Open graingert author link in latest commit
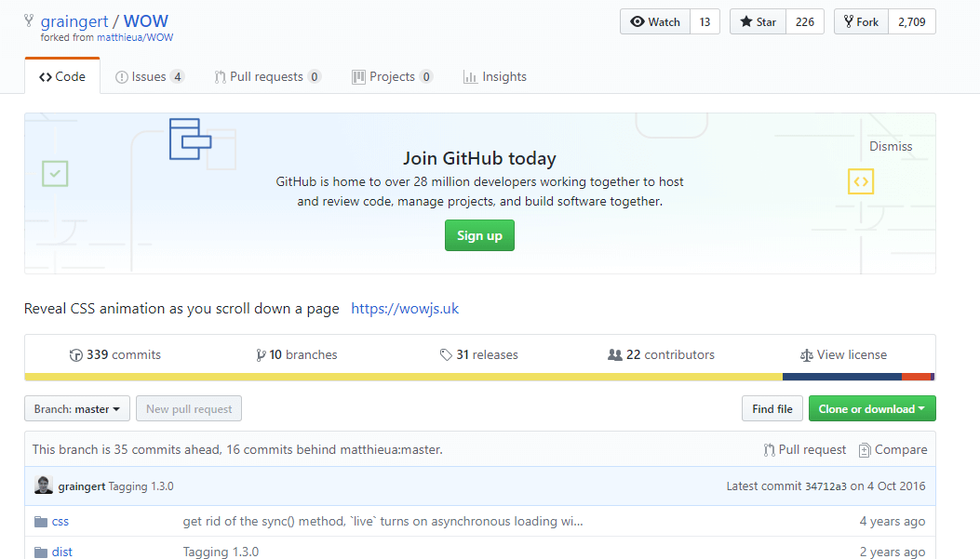This screenshot has width=980, height=559. coord(81,486)
